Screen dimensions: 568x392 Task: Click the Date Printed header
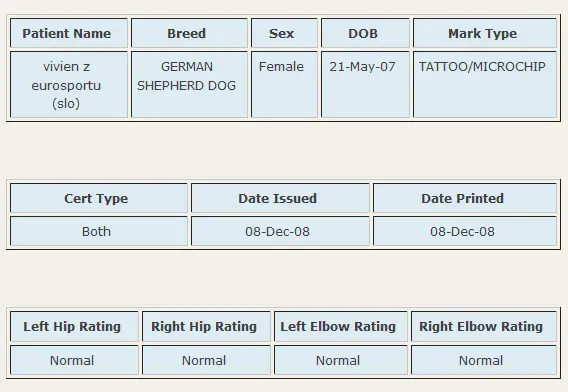[x=465, y=198]
